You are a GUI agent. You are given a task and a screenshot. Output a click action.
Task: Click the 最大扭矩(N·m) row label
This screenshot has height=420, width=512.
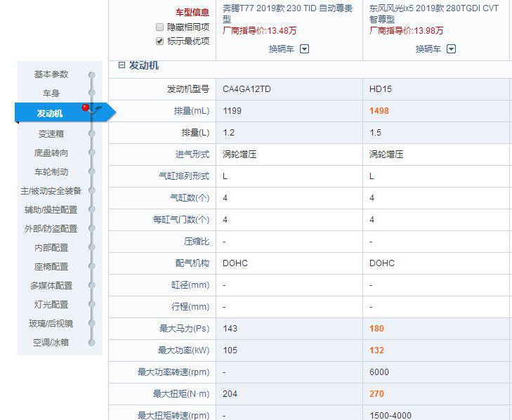click(181, 393)
